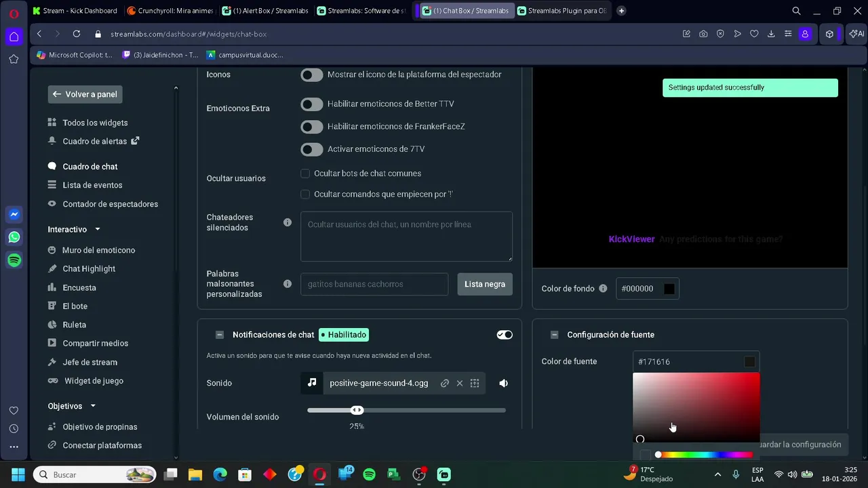Collapse the Interactivo section arrow
868x488 pixels.
[97, 230]
